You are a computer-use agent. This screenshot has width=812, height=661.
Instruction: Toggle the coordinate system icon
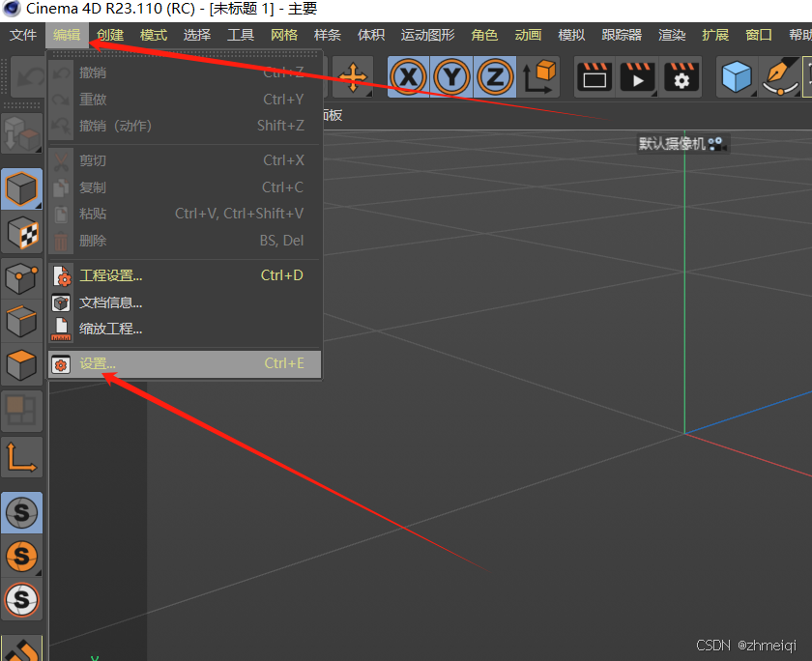[x=538, y=77]
